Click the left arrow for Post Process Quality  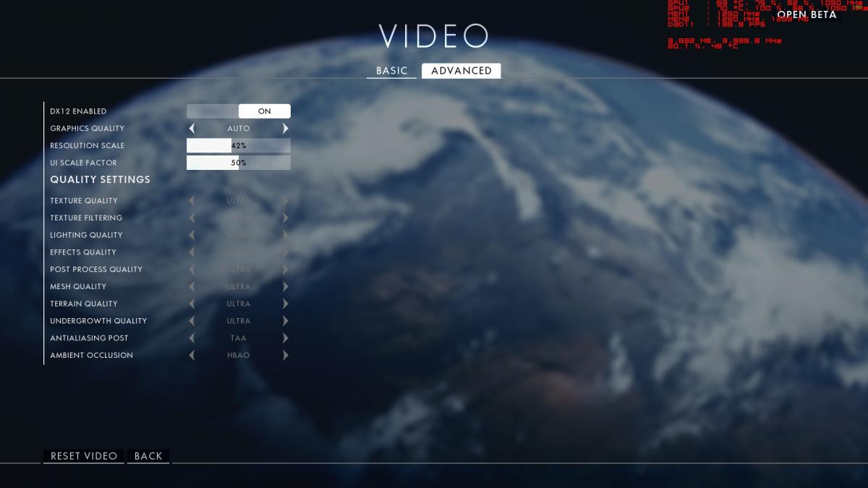[x=192, y=269]
